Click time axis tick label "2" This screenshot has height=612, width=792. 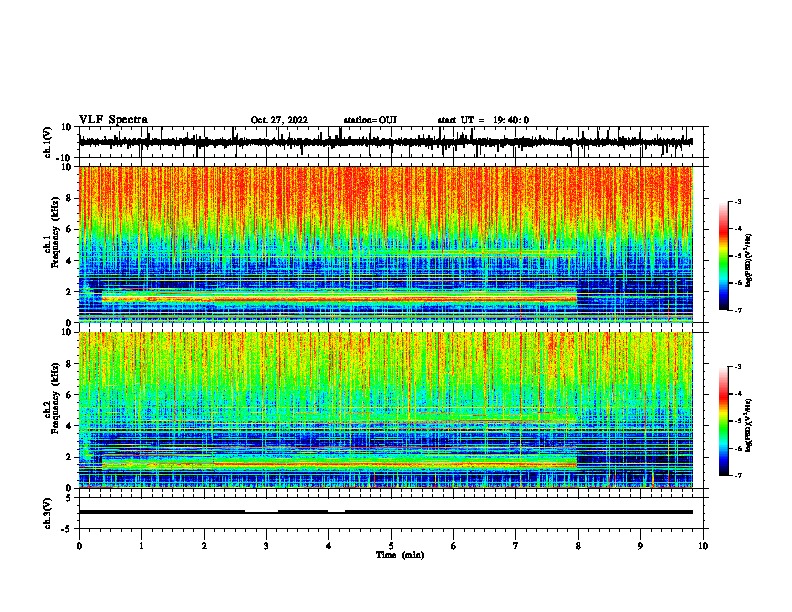(x=204, y=546)
